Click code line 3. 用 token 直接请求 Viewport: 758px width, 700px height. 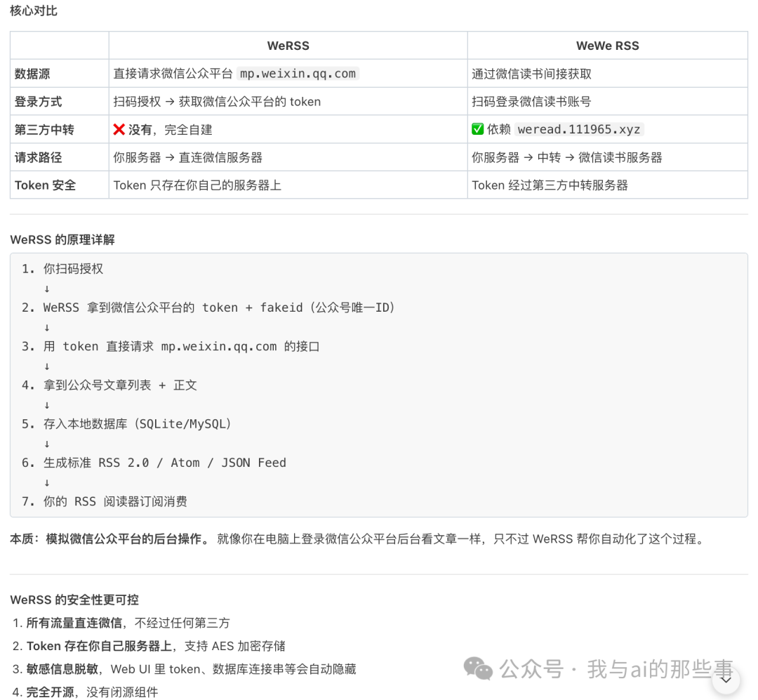click(171, 346)
